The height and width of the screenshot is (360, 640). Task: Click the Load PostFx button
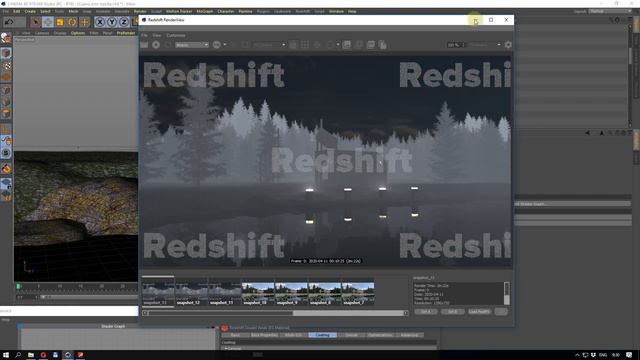(x=480, y=311)
